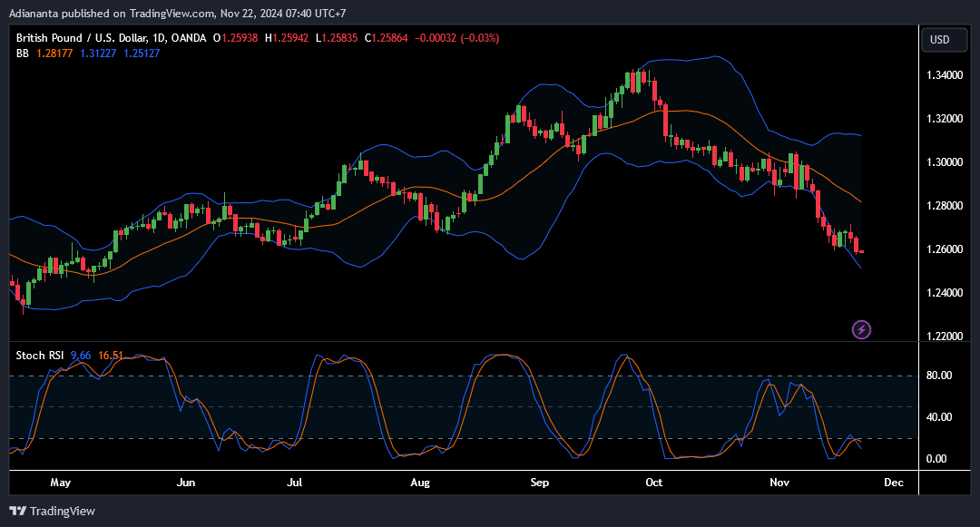Click the change value −0.00032 (−0.03%)
The image size is (980, 527).
click(x=456, y=38)
